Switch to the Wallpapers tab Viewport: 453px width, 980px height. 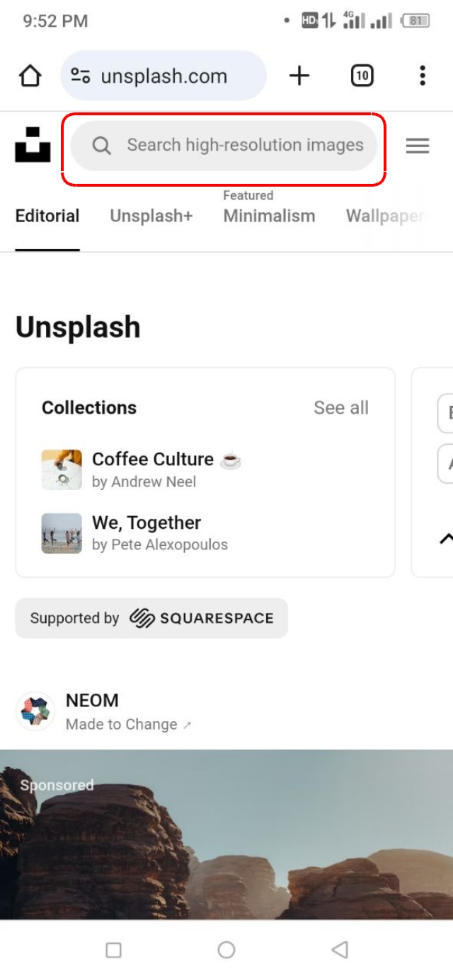pyautogui.click(x=387, y=216)
